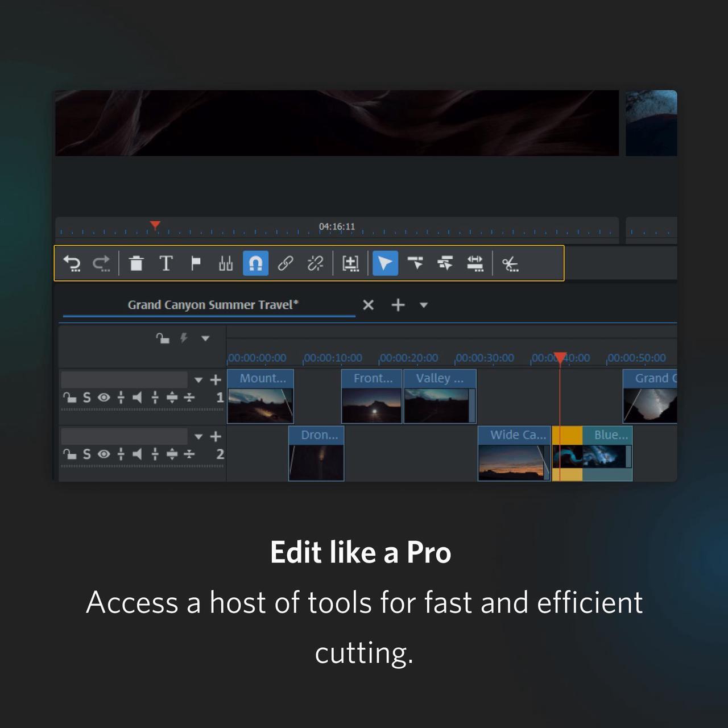Close the Grand Canyon Summer Travel tab
Screen dimensions: 728x728
369,305
